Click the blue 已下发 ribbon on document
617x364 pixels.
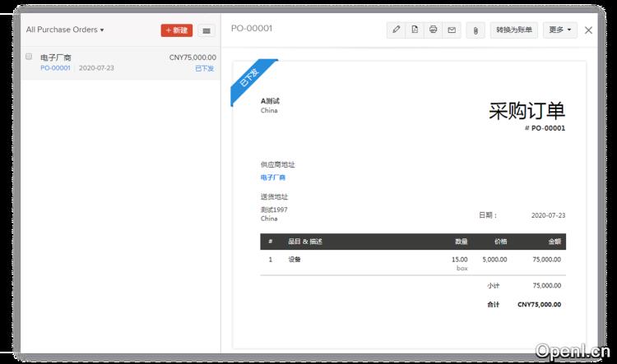point(250,78)
